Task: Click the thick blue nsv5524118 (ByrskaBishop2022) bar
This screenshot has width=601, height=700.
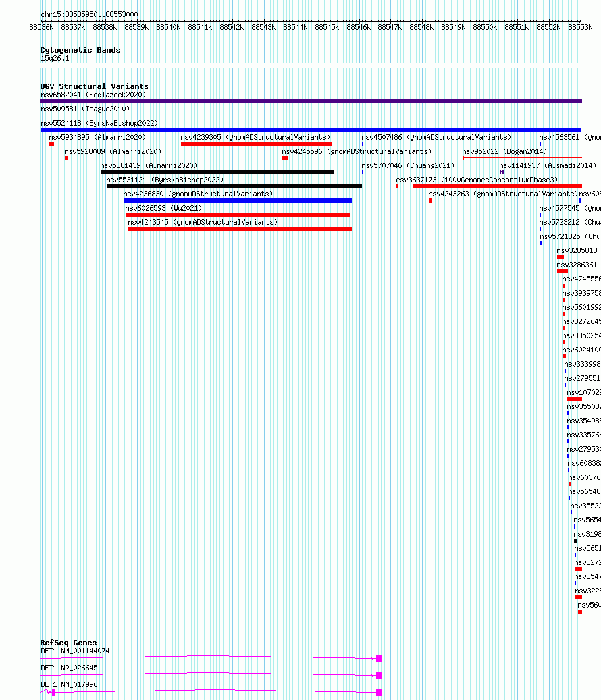Action: pos(311,130)
